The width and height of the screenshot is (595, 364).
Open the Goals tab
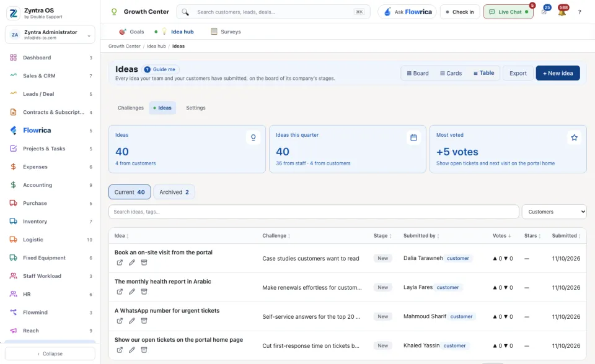tap(131, 32)
